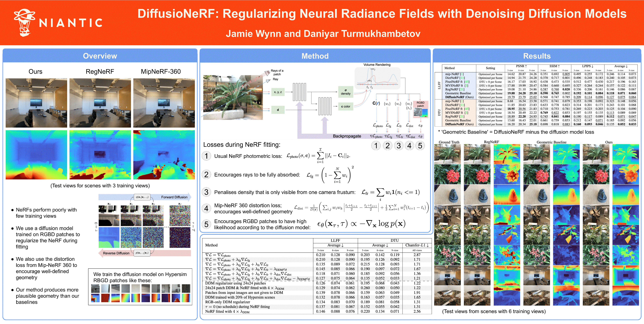Click the green 'x, y, z' input box
644x324 pixels.
[278, 92]
